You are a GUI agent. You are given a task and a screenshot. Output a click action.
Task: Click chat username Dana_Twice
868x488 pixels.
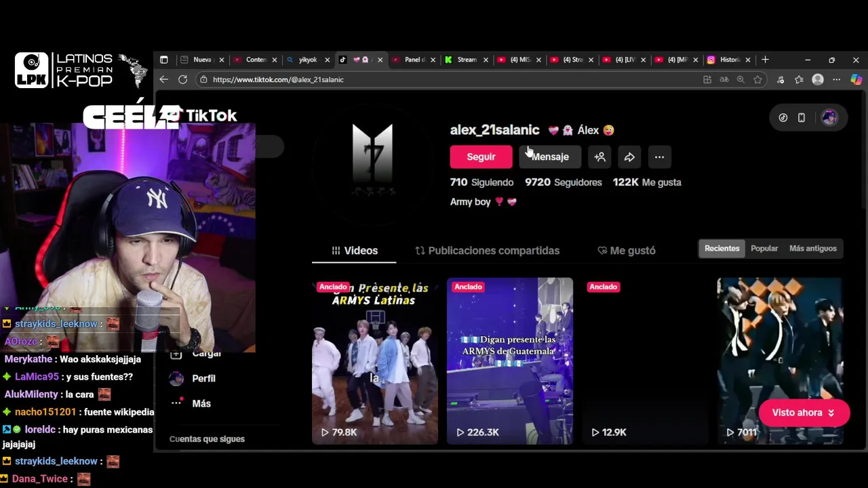coord(40,479)
